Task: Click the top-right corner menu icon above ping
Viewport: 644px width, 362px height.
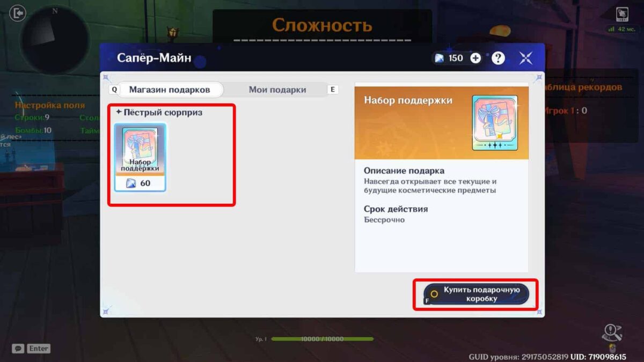Action: pos(622,13)
